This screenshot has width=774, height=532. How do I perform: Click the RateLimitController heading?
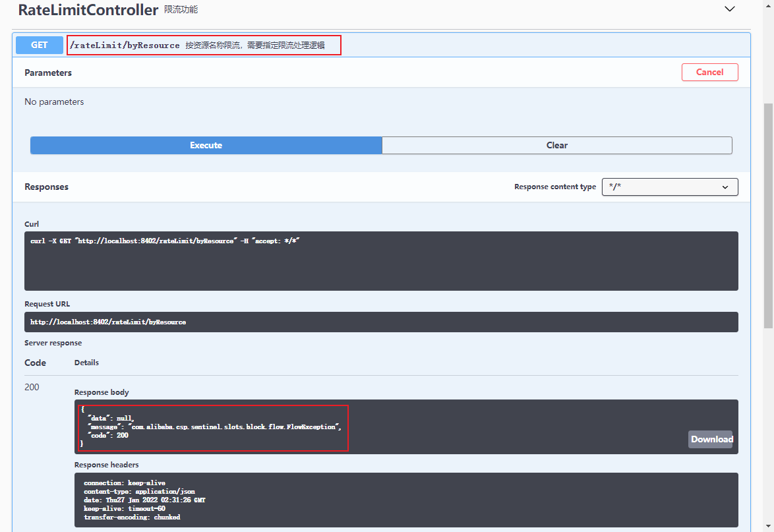tap(88, 9)
